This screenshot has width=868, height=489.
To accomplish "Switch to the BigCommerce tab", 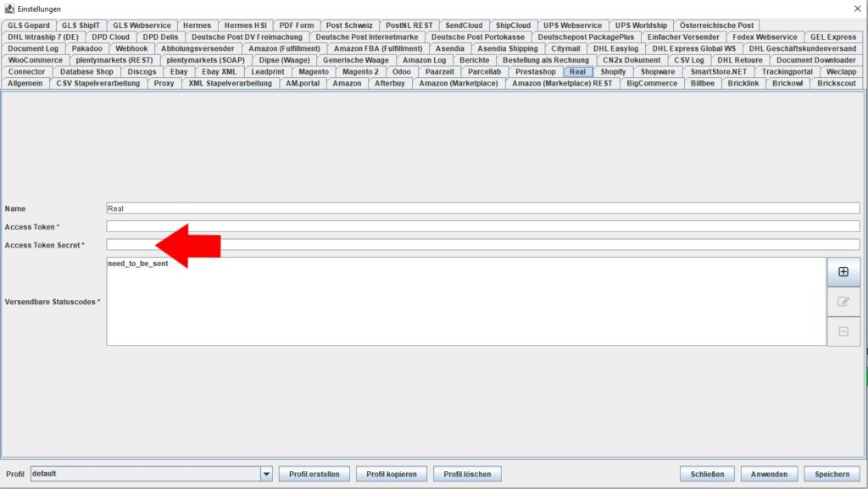I will [x=652, y=83].
